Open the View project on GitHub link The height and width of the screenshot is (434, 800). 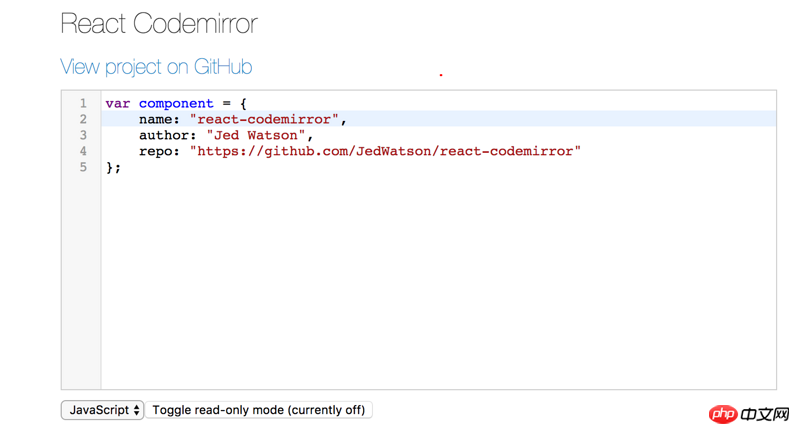156,67
